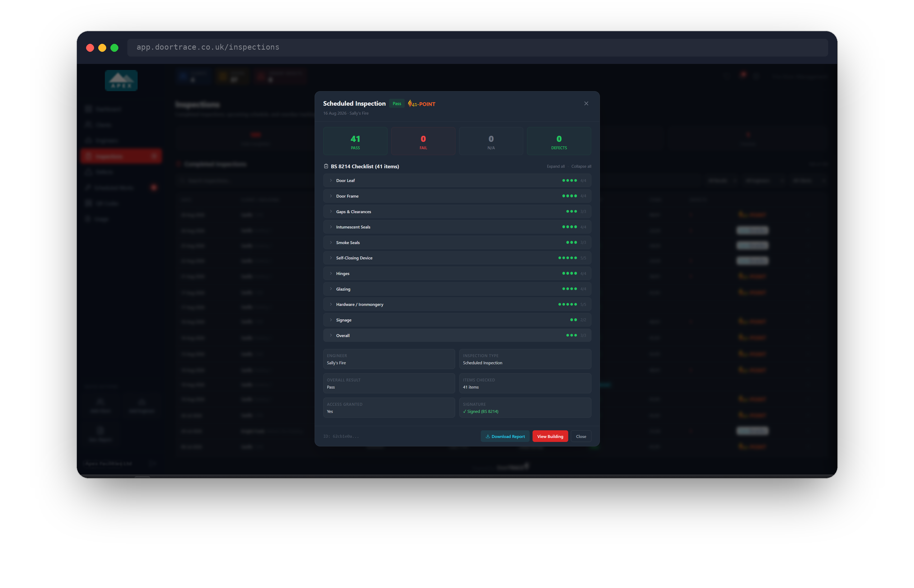Click the 0 FAIL summary card
The width and height of the screenshot is (914, 588).
pos(423,141)
